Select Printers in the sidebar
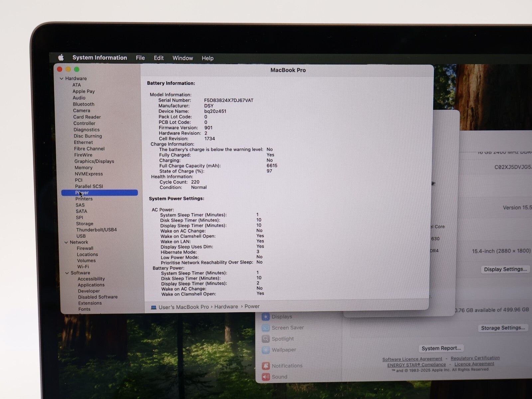 (x=84, y=199)
